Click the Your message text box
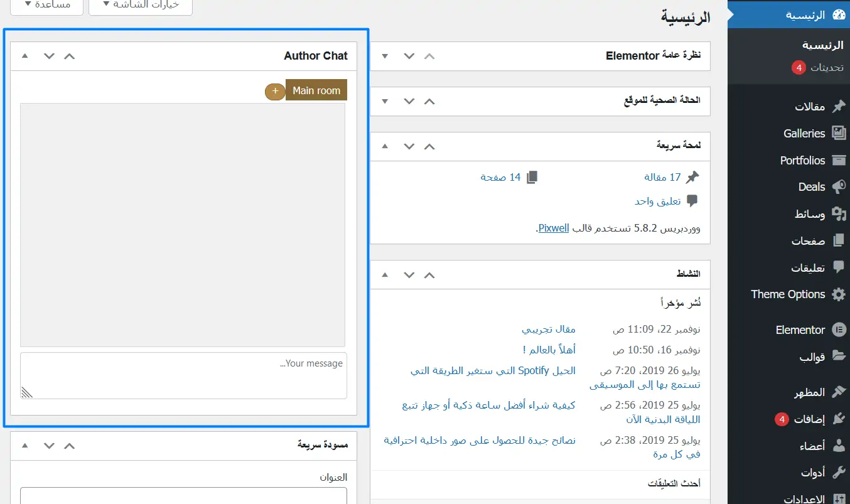Image resolution: width=850 pixels, height=504 pixels. pyautogui.click(x=183, y=375)
